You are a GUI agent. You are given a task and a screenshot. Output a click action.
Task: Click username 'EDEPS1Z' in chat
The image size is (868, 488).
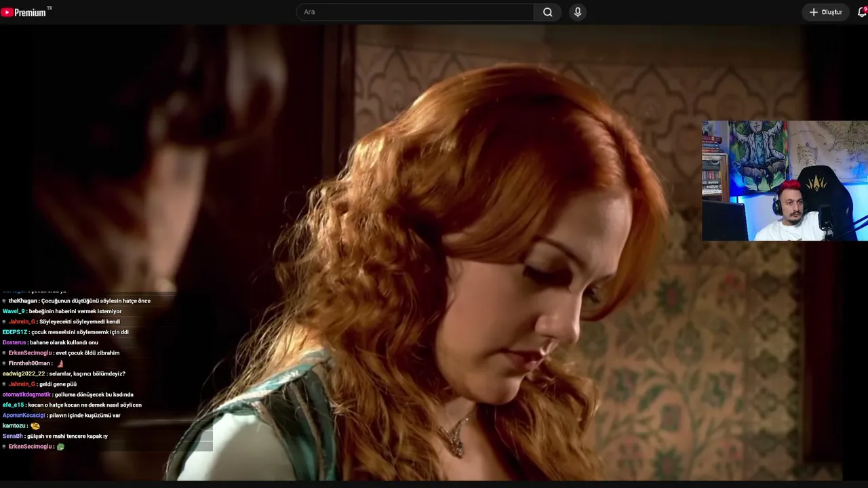(x=15, y=332)
